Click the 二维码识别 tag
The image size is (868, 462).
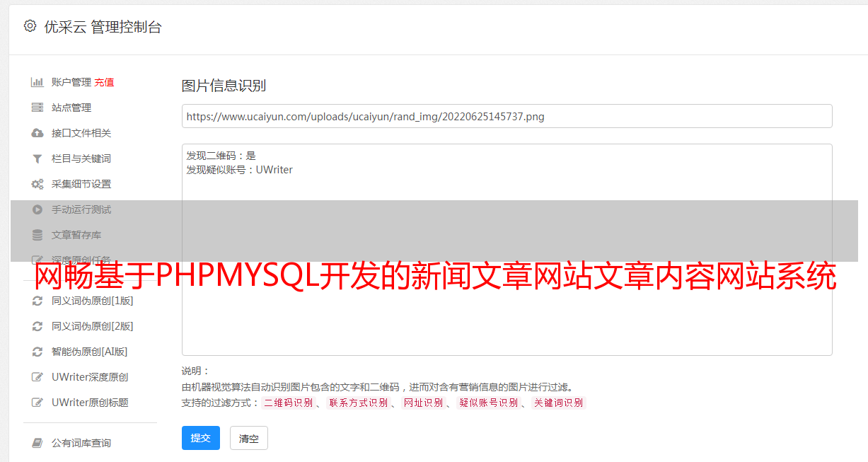point(289,403)
